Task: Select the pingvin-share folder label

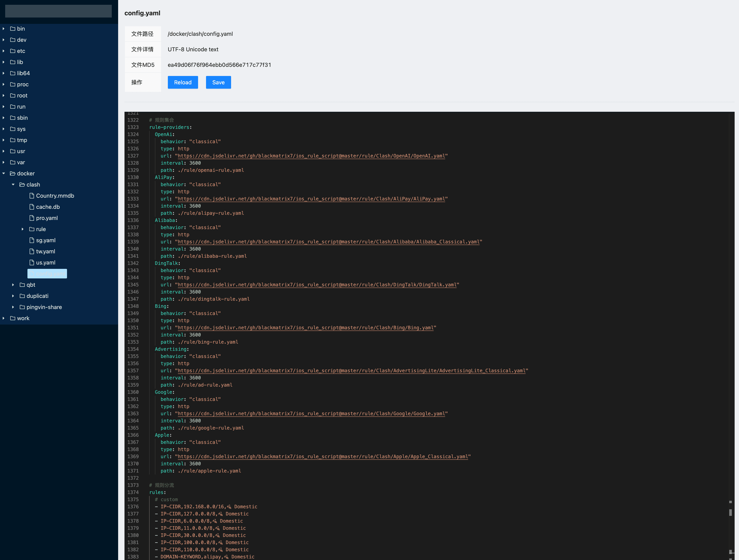Action: pos(44,307)
